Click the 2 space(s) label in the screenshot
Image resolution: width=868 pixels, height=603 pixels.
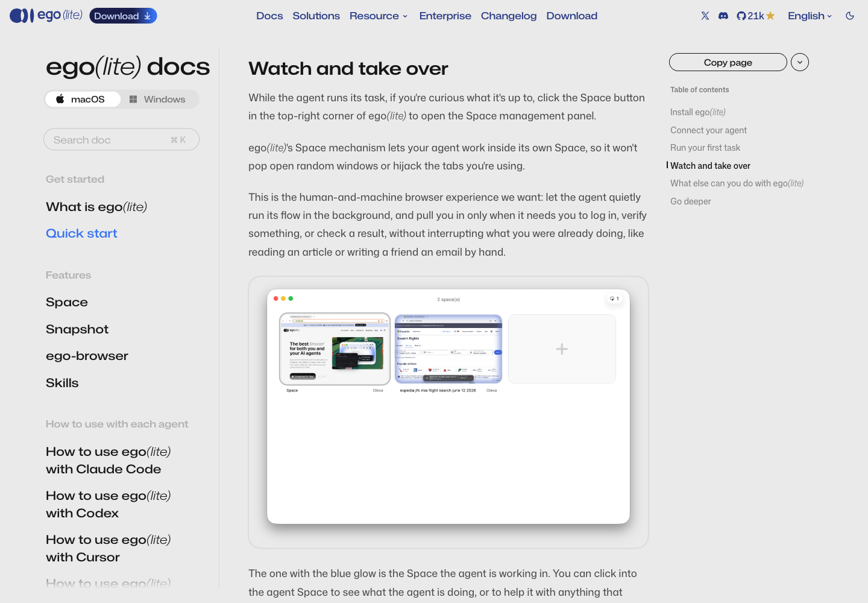tap(448, 300)
